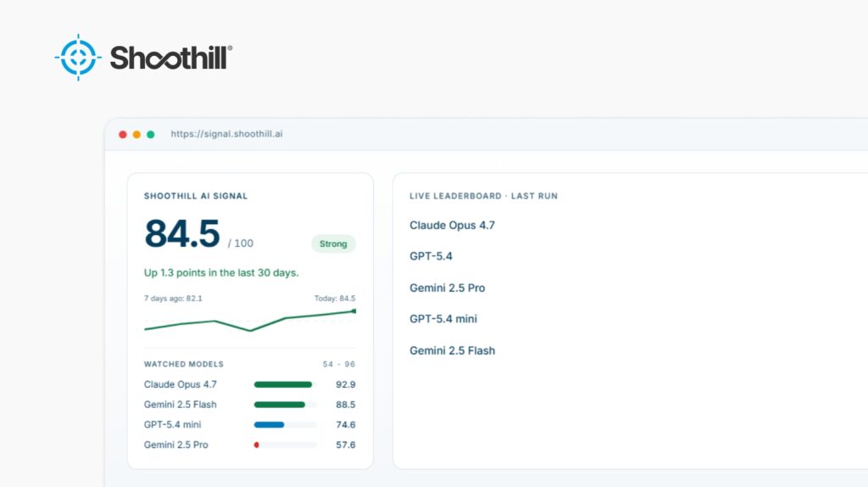The width and height of the screenshot is (868, 487).
Task: Click Gemini 2.5 Flash in Watched Models
Action: tap(181, 405)
